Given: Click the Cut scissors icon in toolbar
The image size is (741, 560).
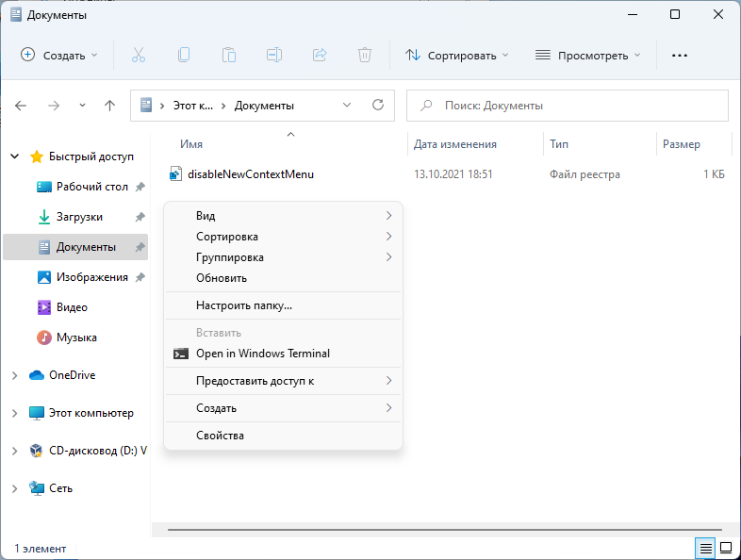Looking at the screenshot, I should pyautogui.click(x=138, y=56).
